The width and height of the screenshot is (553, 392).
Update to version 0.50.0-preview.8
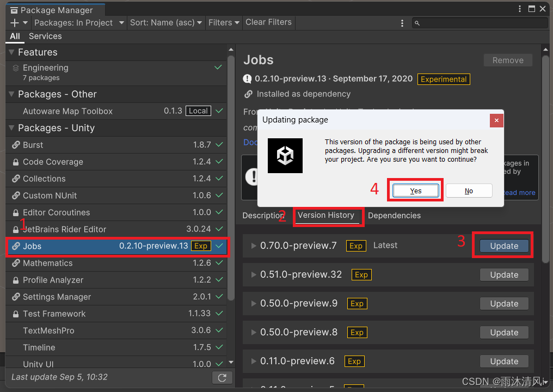coord(504,333)
